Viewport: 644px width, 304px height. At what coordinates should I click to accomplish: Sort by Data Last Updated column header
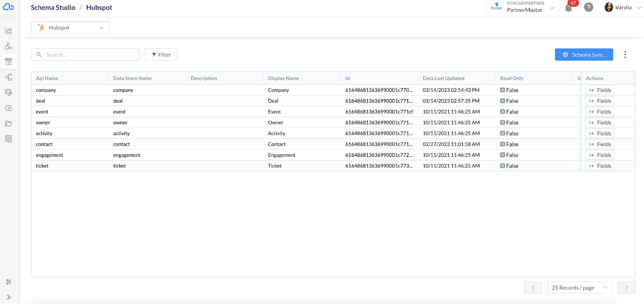[444, 79]
